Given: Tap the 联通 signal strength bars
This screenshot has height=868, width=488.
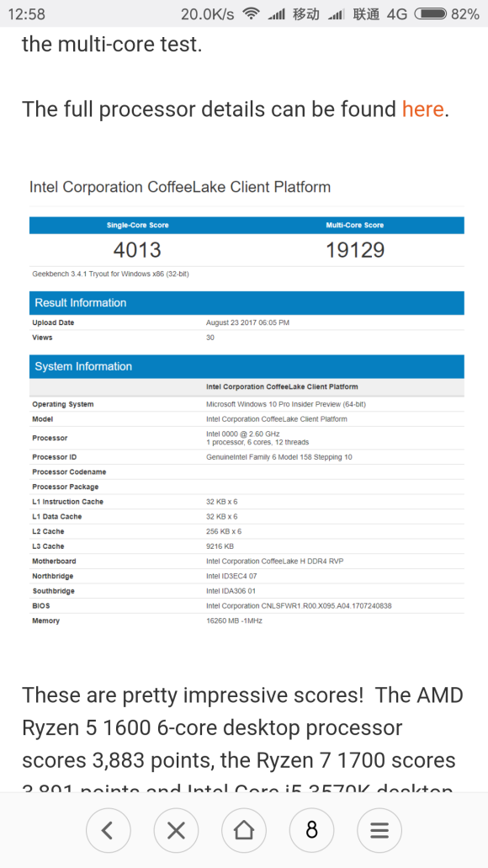Looking at the screenshot, I should coord(336,14).
